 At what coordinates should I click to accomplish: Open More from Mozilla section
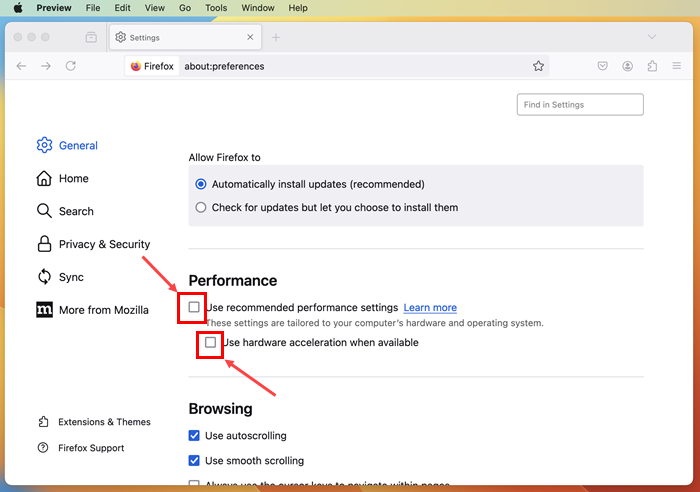pyautogui.click(x=92, y=310)
